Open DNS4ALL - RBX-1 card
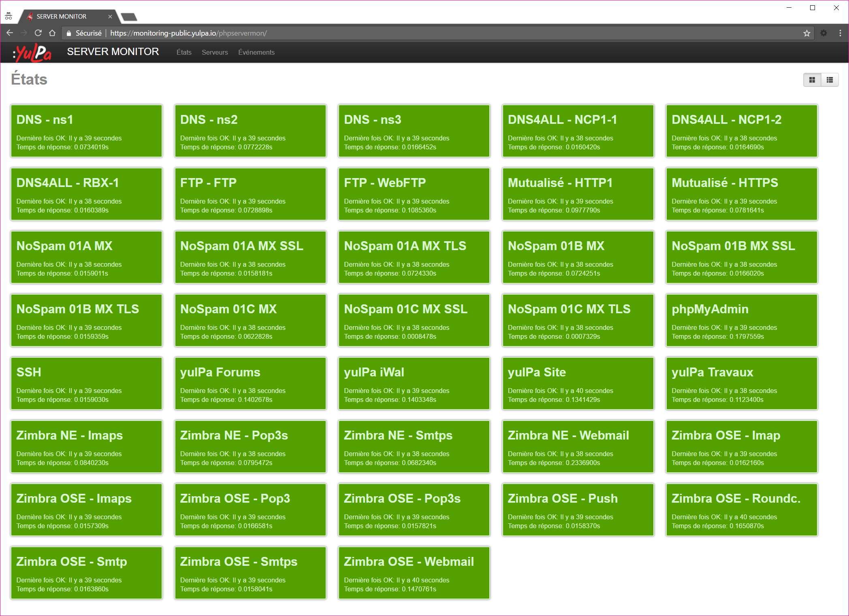 [x=87, y=194]
